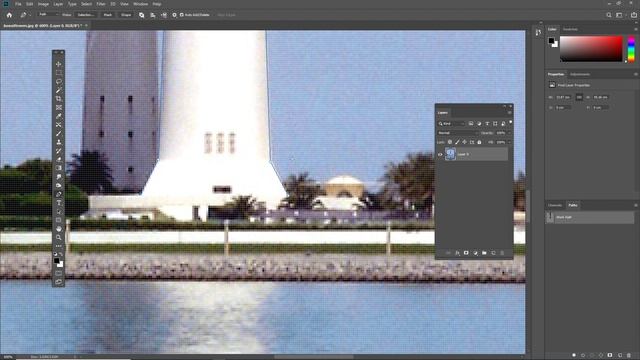
Task: Toggle lock transparent pixels
Action: point(450,142)
